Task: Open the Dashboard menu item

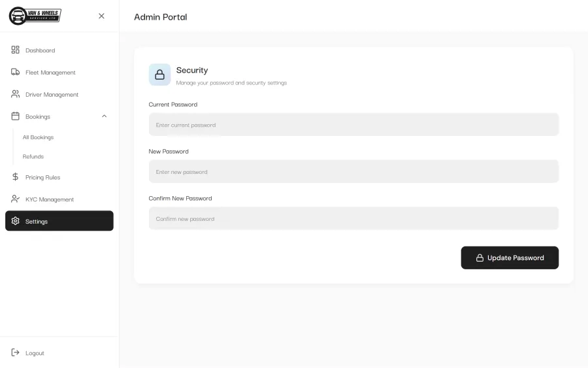Action: [59, 50]
